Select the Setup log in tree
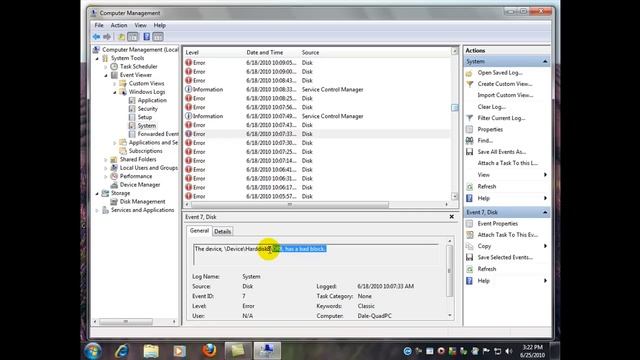Screen dimensions: 640x360 point(144,117)
